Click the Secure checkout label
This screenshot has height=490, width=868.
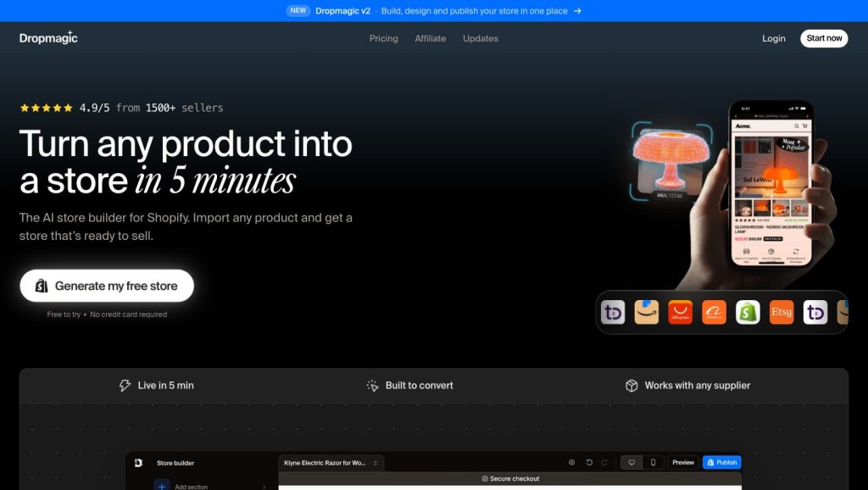(x=510, y=478)
